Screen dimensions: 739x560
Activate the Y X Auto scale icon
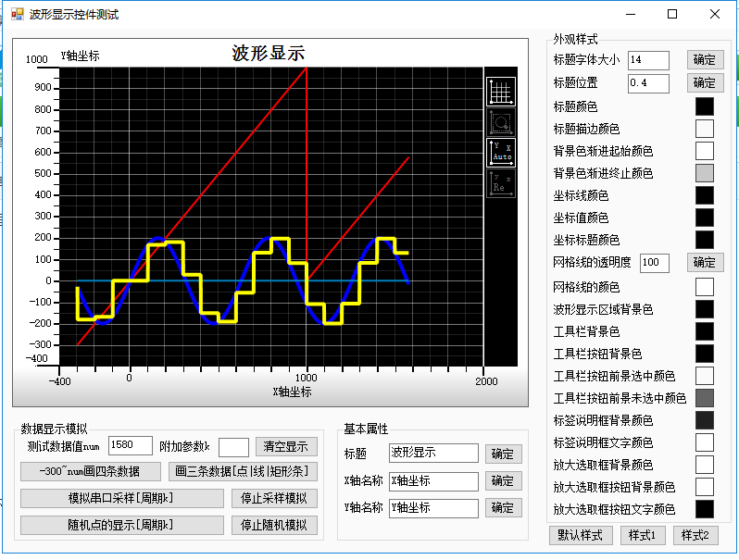pos(500,153)
